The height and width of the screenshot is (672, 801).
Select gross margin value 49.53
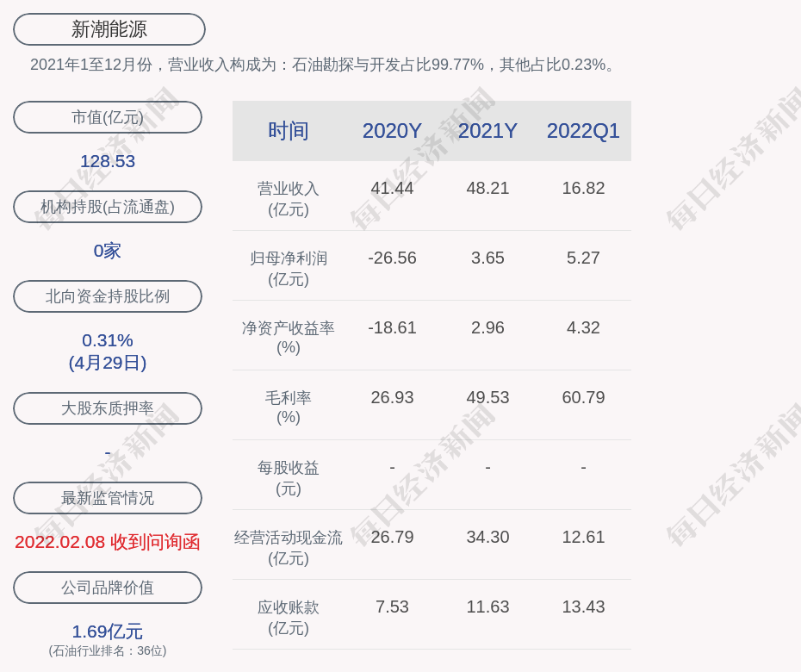(487, 397)
